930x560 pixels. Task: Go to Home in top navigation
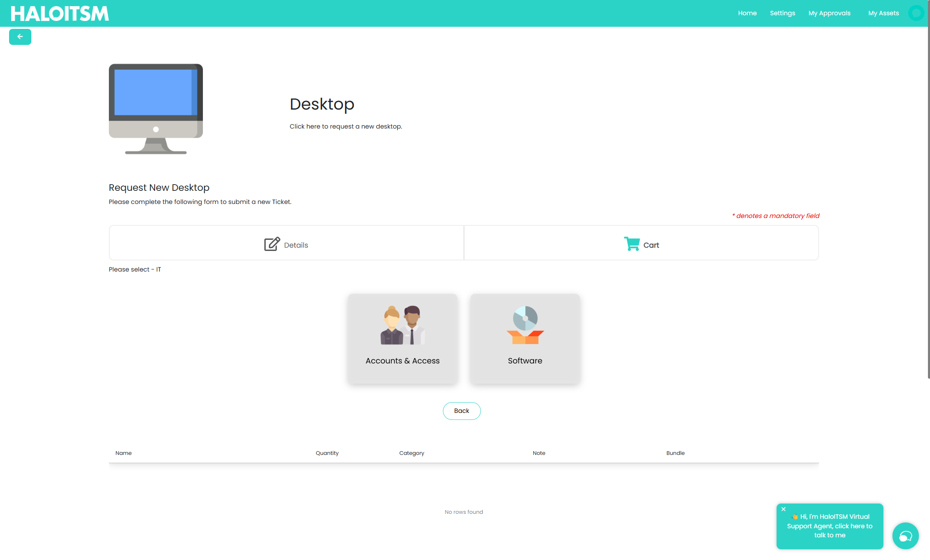point(747,13)
